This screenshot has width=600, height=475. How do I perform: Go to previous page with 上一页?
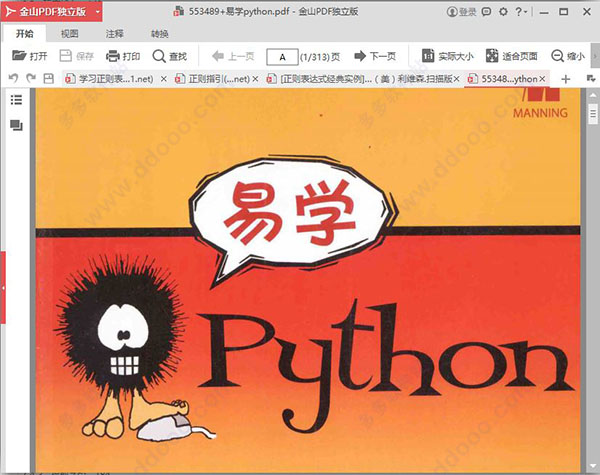(233, 56)
